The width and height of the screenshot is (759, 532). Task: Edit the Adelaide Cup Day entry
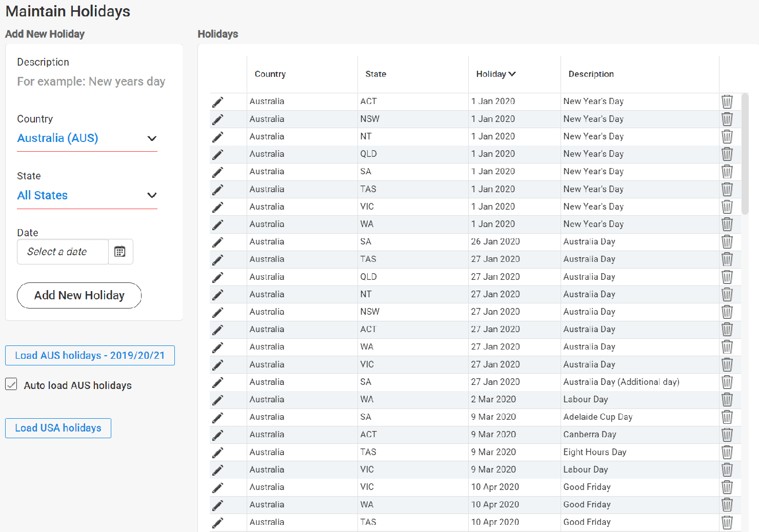pyautogui.click(x=217, y=417)
